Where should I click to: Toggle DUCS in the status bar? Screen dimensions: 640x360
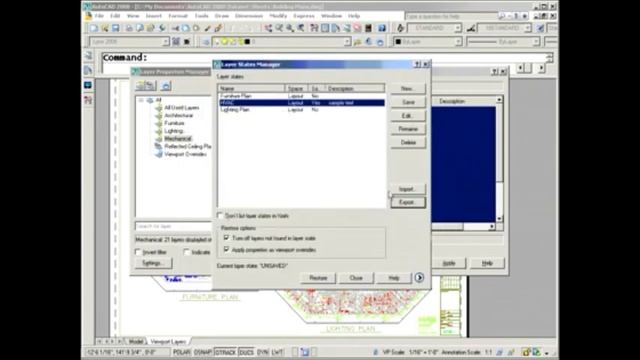(x=246, y=352)
